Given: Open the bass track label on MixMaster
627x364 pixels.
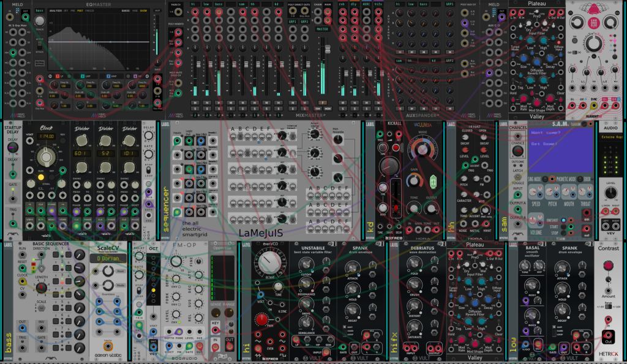Looking at the screenshot, I should (219, 4).
